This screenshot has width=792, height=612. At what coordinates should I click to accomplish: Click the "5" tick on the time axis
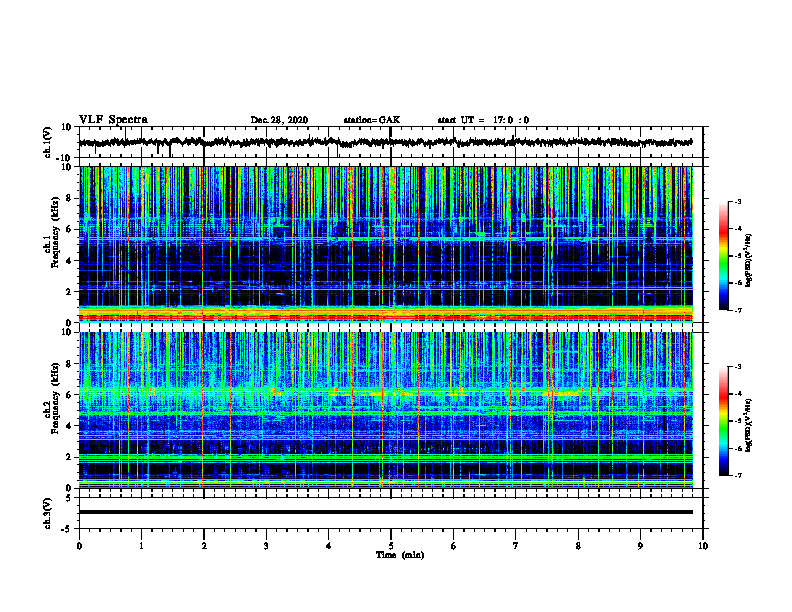(x=391, y=546)
